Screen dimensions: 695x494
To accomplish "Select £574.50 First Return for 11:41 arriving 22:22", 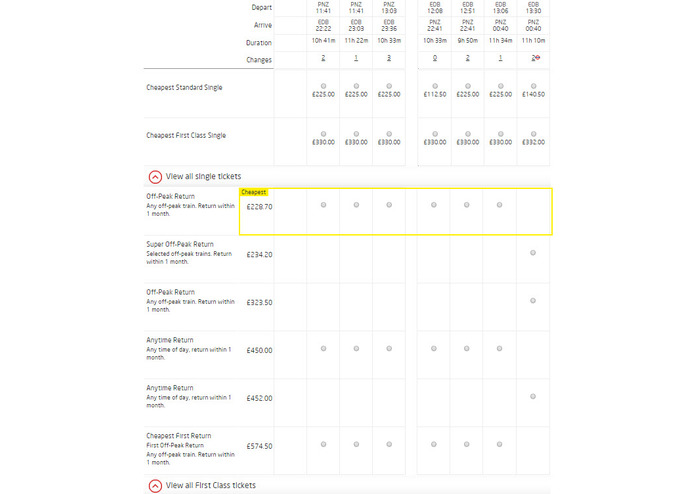I will 324,444.
